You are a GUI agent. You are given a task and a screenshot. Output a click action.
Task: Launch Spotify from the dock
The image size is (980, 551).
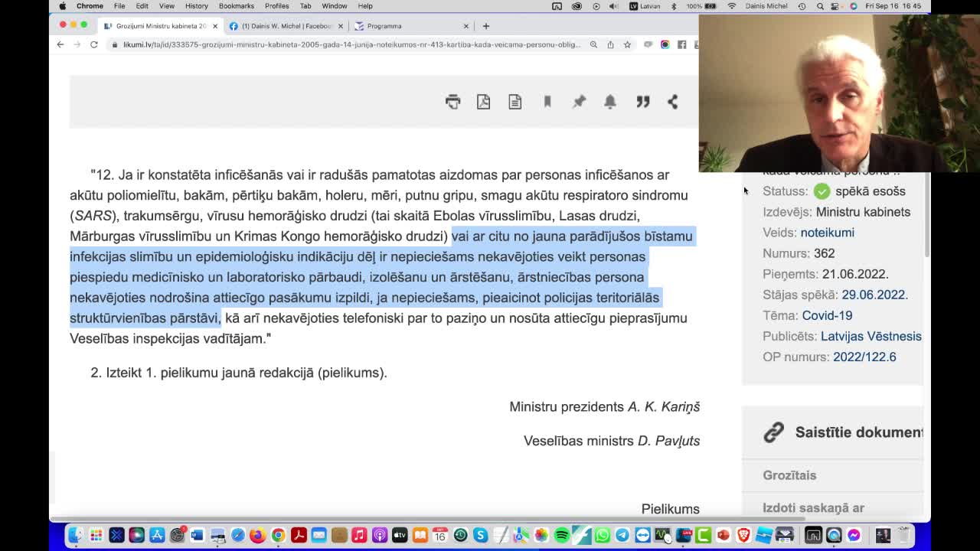(x=561, y=535)
